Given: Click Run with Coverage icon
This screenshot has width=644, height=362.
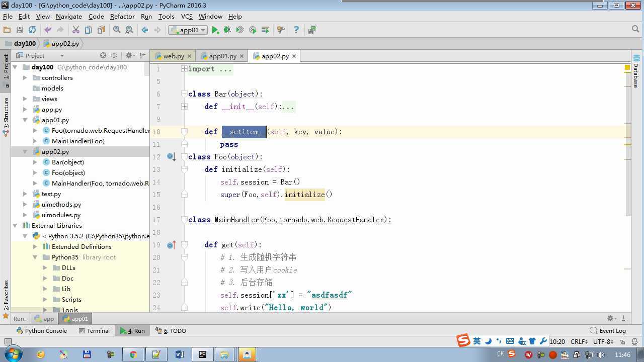Looking at the screenshot, I should point(240,30).
